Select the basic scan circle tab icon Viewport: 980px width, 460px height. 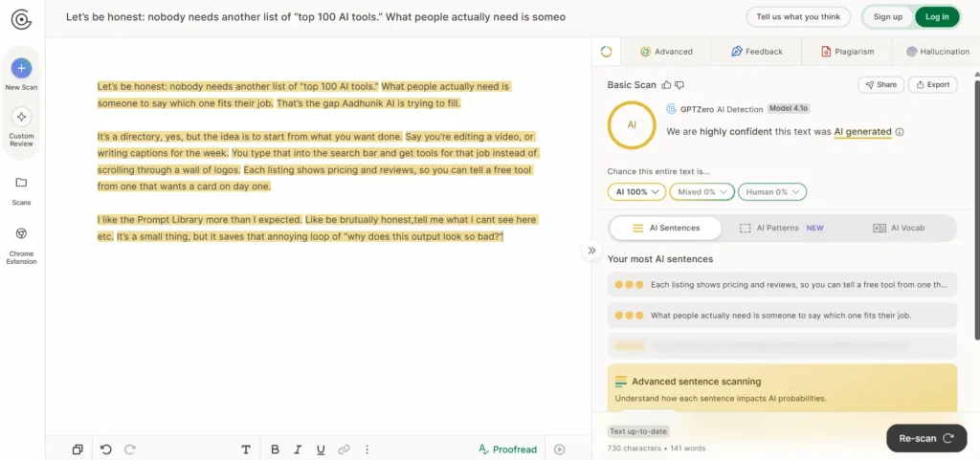[606, 52]
